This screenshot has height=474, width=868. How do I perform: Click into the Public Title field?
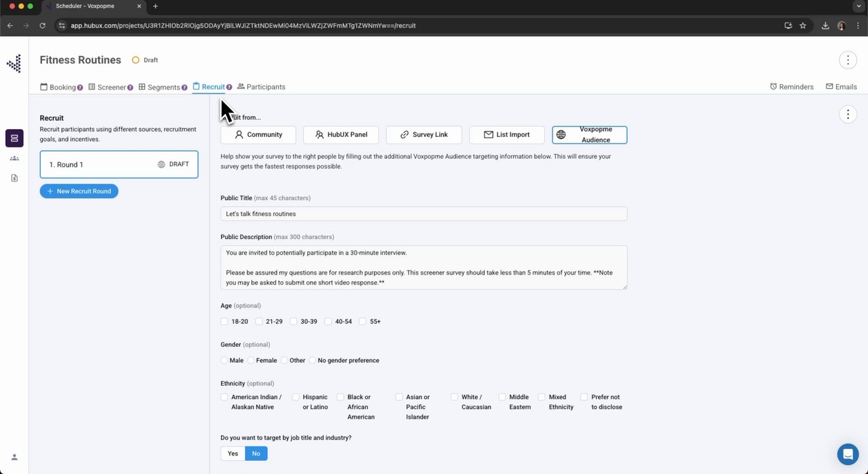424,214
